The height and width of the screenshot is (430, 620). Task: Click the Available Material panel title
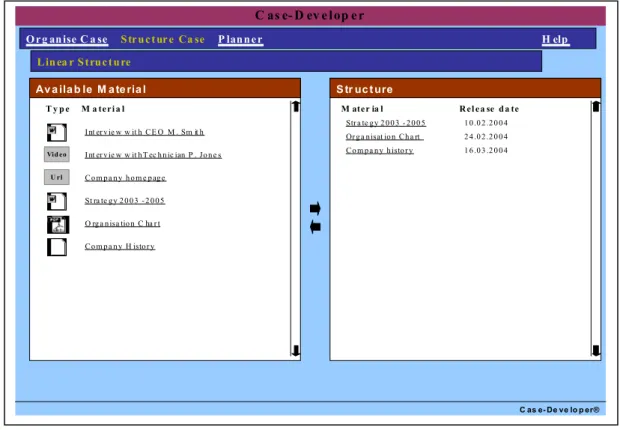point(91,89)
